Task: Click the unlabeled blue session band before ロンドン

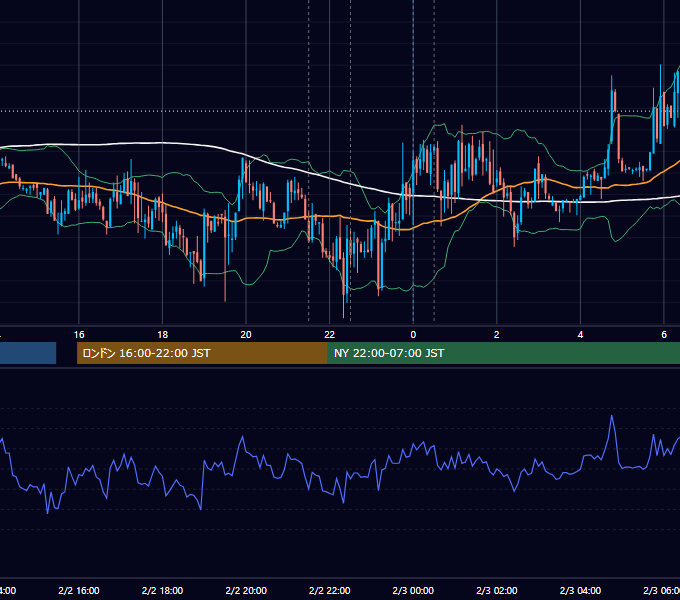Action: click(x=28, y=353)
